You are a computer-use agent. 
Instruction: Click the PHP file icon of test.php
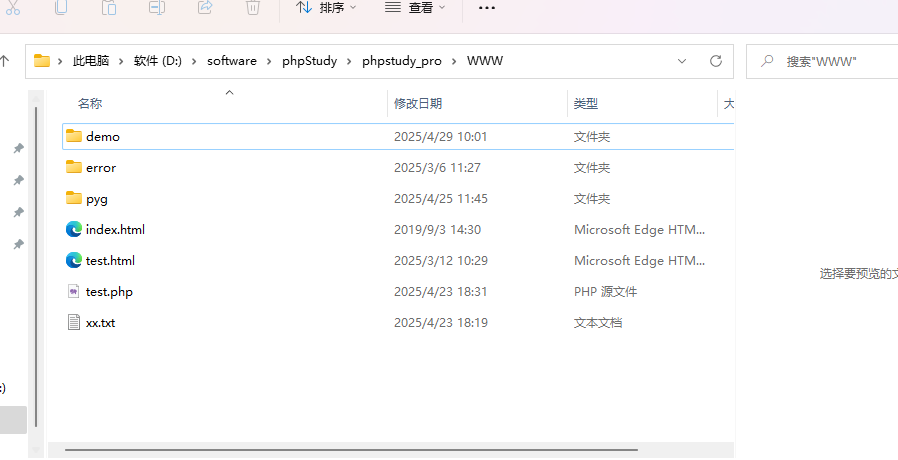(x=73, y=291)
